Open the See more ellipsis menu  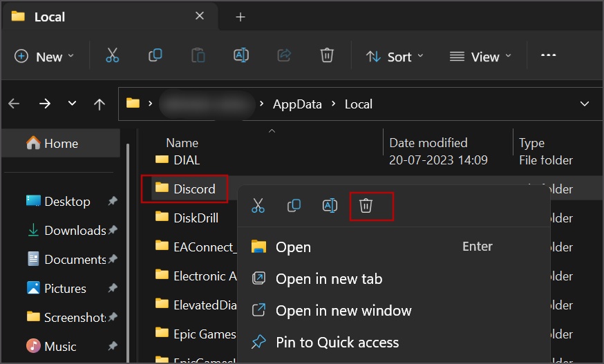548,55
